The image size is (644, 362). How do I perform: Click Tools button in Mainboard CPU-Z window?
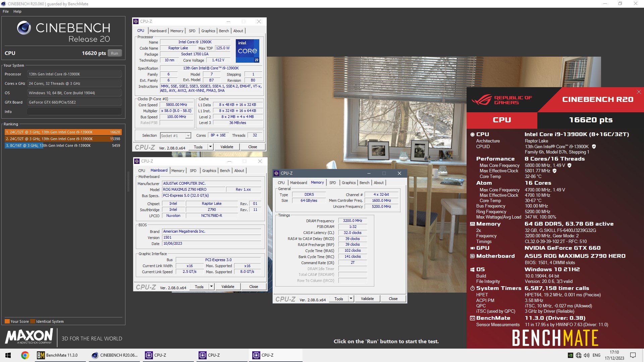(x=199, y=287)
